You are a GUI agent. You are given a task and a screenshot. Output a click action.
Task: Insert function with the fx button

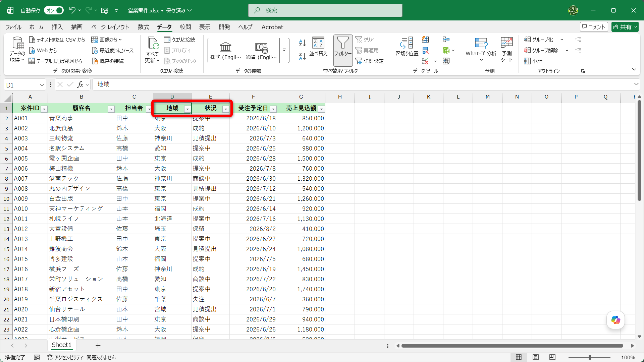coord(80,84)
